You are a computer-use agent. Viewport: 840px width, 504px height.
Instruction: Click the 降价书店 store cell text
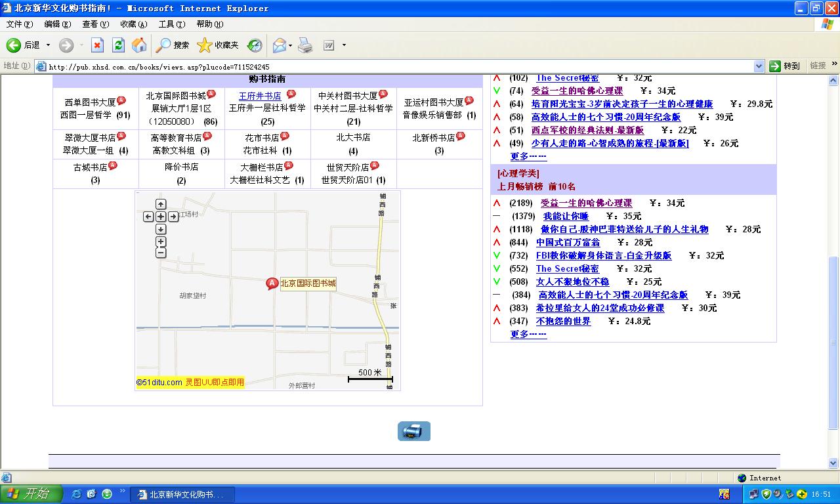point(181,167)
